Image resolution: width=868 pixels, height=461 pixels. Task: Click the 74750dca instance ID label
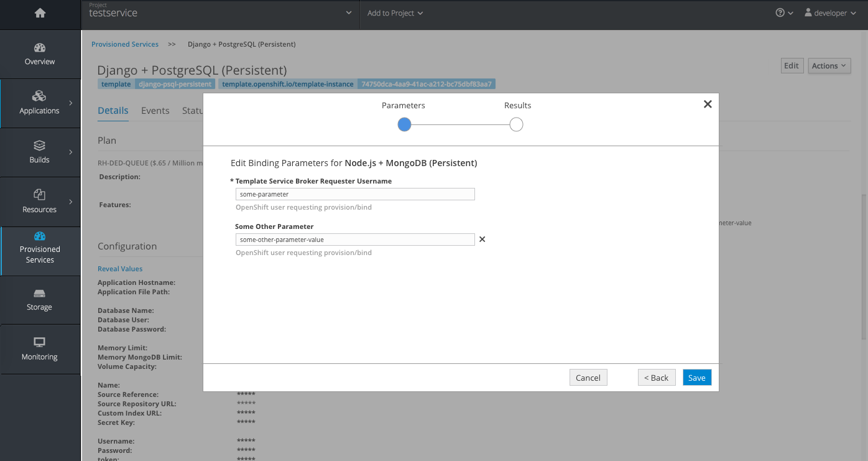click(427, 84)
